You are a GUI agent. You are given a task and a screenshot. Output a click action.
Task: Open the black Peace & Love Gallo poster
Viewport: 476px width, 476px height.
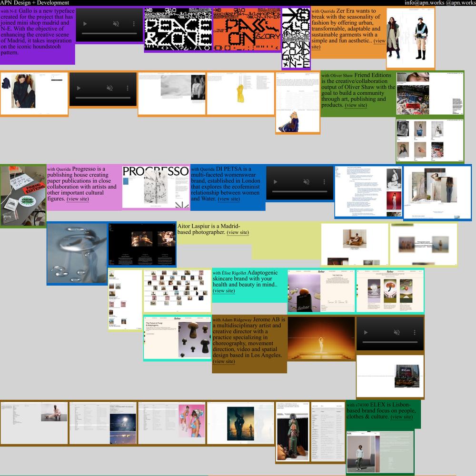[x=178, y=29]
